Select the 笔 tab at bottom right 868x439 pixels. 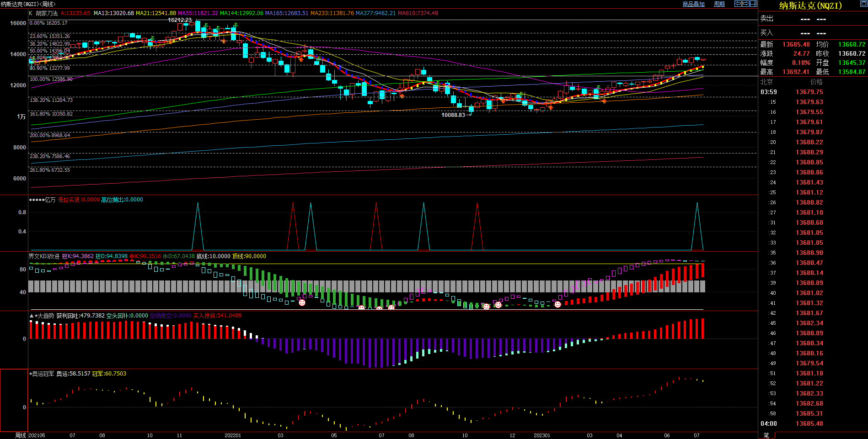pos(766,435)
